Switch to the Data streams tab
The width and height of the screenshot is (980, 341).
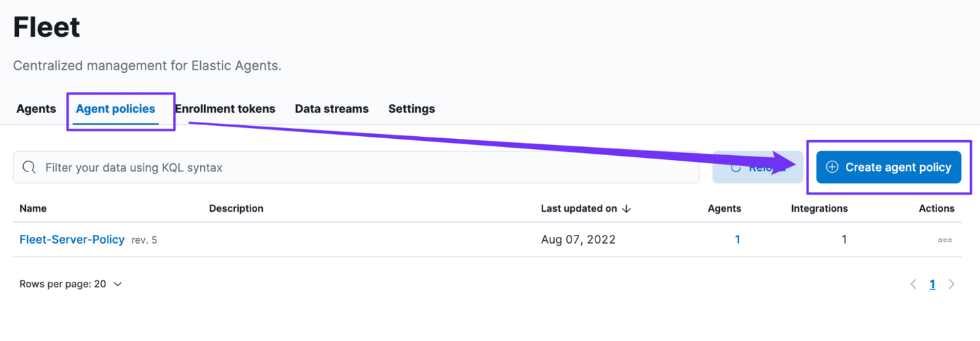click(331, 109)
